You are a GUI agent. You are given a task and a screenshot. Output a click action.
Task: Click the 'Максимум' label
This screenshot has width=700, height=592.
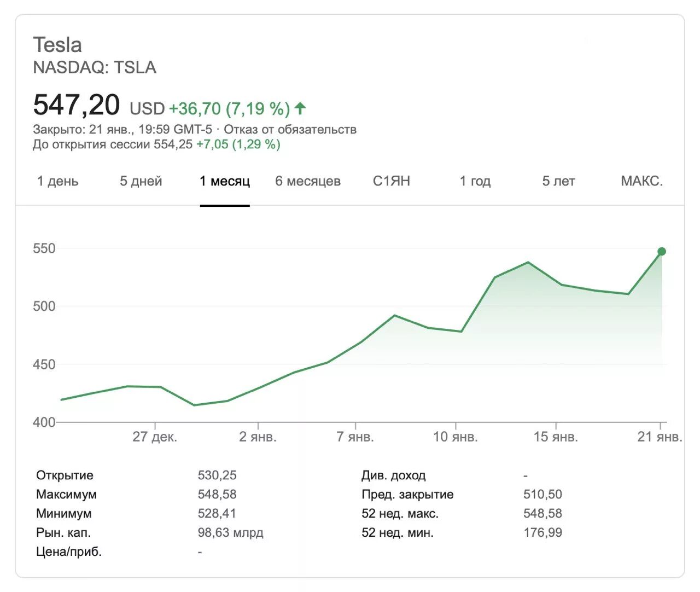(66, 494)
